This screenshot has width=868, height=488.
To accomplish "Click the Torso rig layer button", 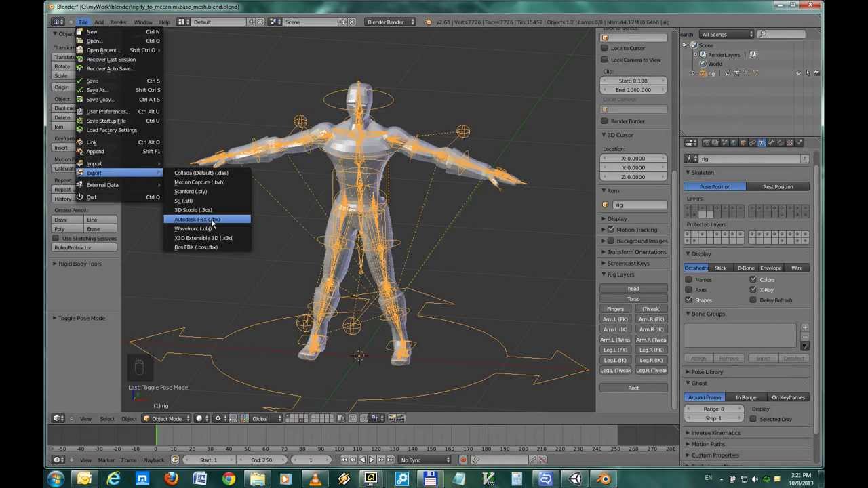I will point(633,299).
